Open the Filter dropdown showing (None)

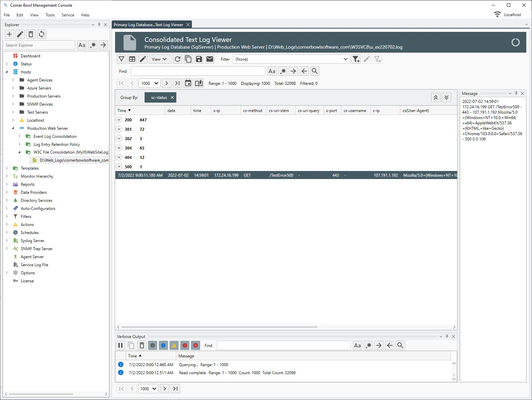point(291,59)
